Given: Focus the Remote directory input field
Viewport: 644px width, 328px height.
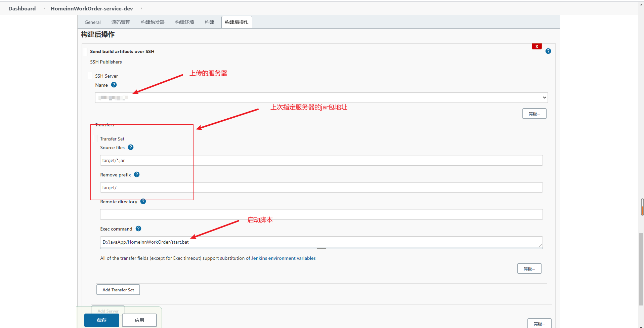Looking at the screenshot, I should pos(321,214).
